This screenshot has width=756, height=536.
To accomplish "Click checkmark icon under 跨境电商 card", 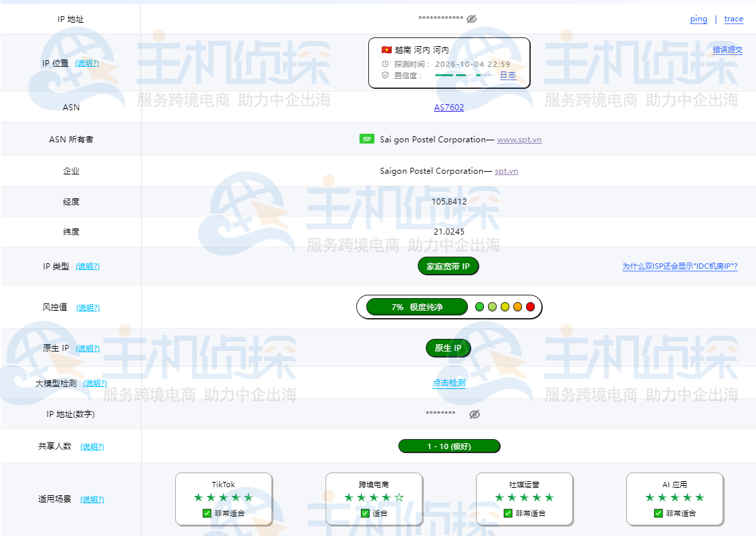I will pyautogui.click(x=365, y=513).
